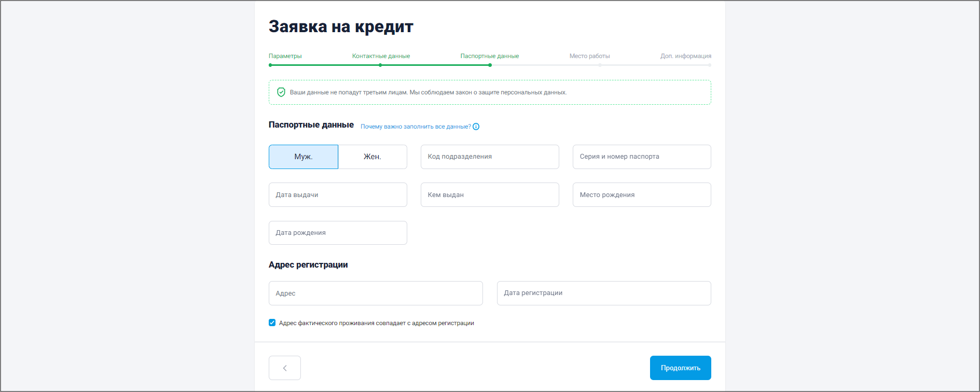
Task: Focus the Код подразделения field
Action: 490,157
